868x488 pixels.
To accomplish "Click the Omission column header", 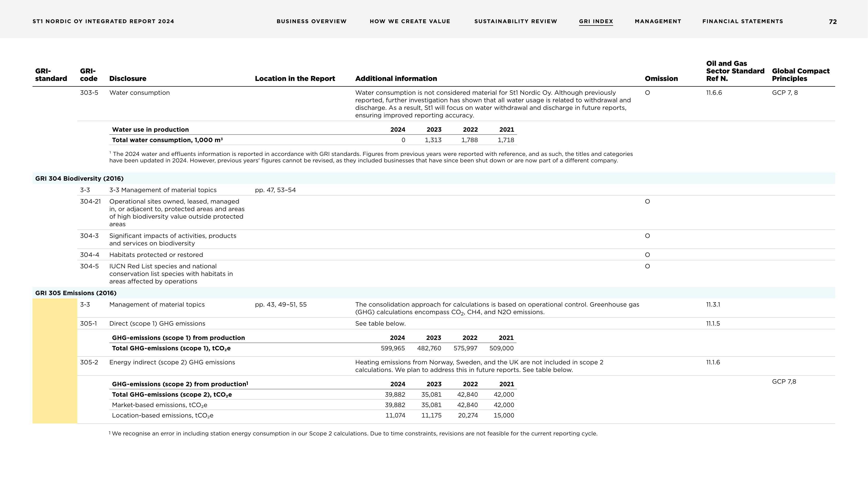I will click(661, 79).
